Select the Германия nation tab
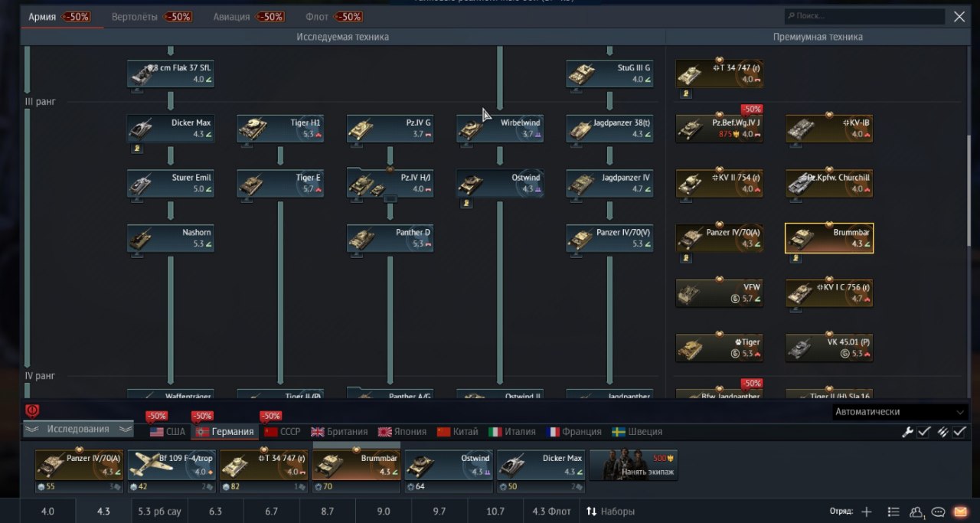 pyautogui.click(x=225, y=432)
